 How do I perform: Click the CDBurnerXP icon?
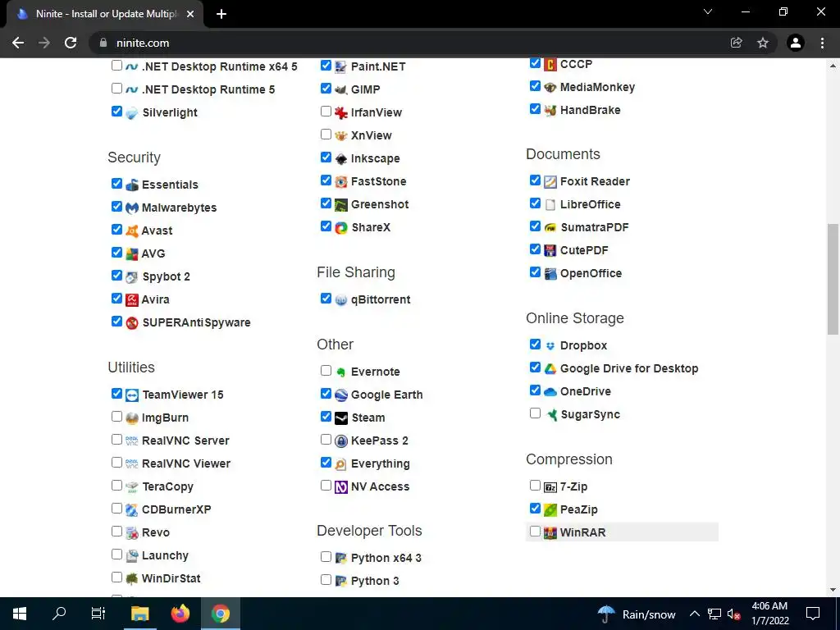tap(132, 510)
